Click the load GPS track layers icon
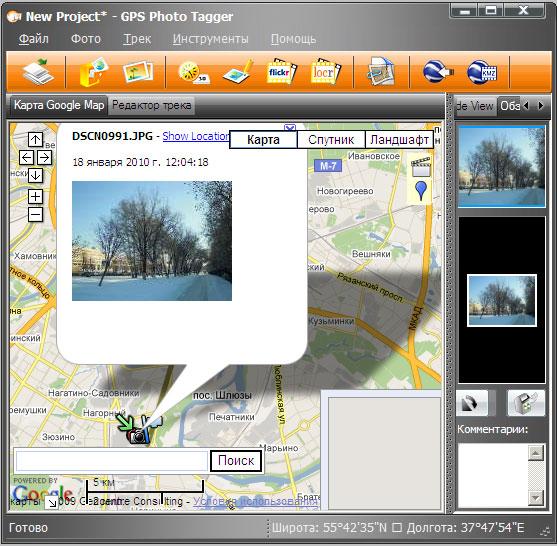 click(38, 71)
